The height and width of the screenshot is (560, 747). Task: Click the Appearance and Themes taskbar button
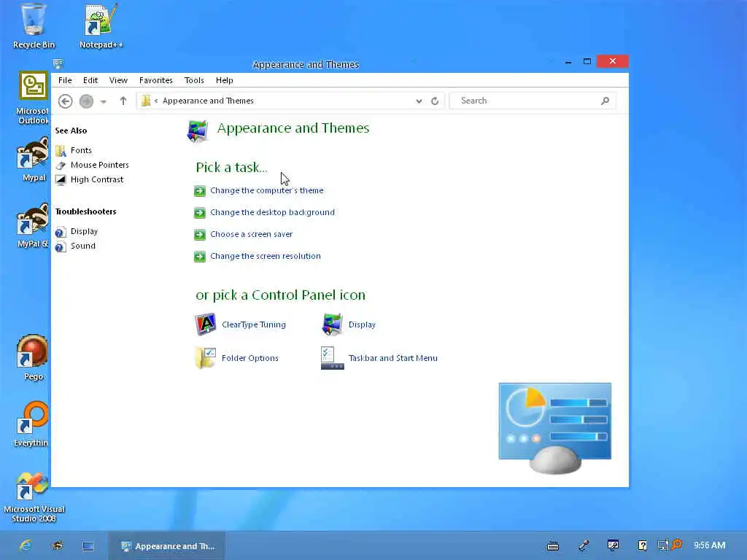[169, 545]
